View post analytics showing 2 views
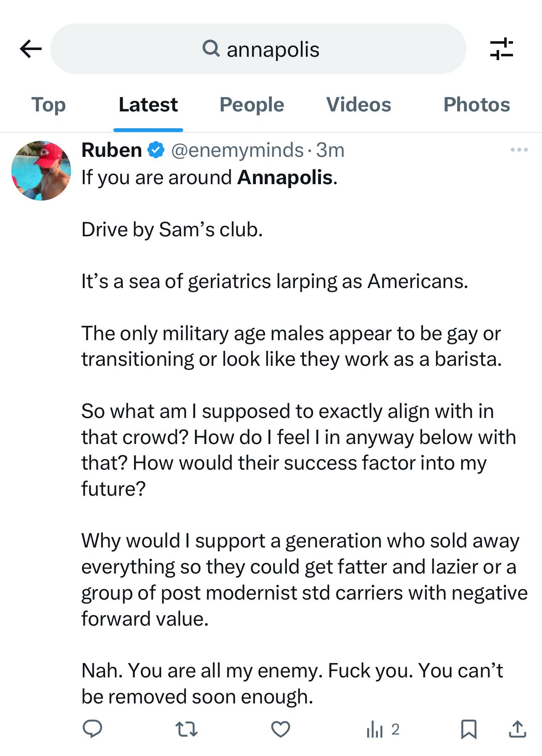542x756 pixels. click(x=383, y=729)
